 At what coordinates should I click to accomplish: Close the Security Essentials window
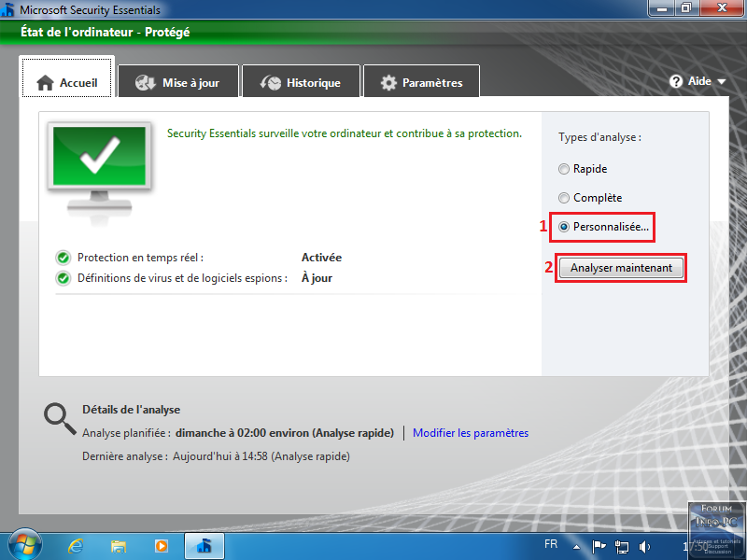tap(723, 8)
